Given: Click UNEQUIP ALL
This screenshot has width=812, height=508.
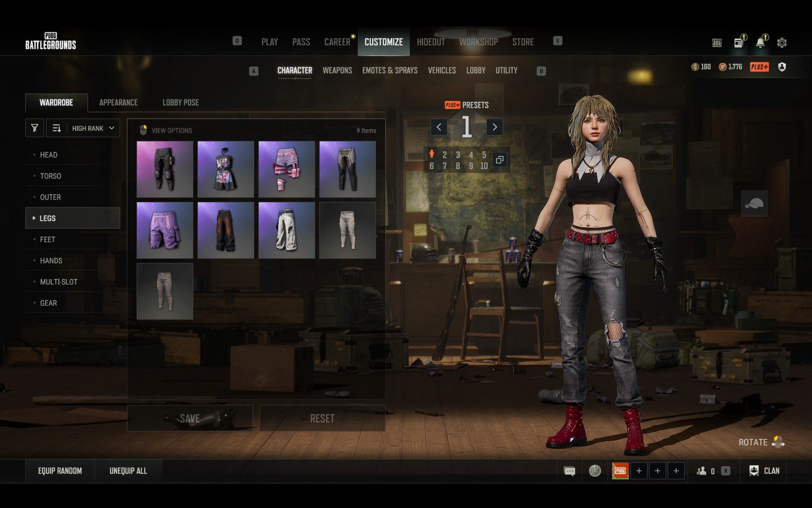Looking at the screenshot, I should 128,471.
